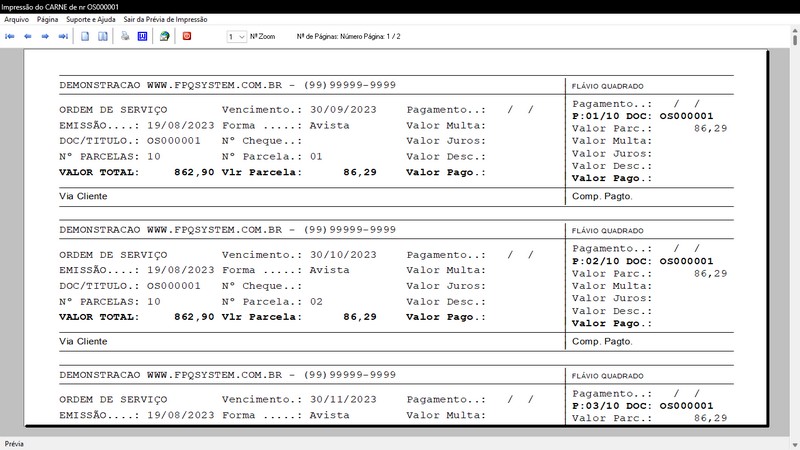Click the printer icon in toolbar
This screenshot has height=450, width=800.
coord(125,36)
